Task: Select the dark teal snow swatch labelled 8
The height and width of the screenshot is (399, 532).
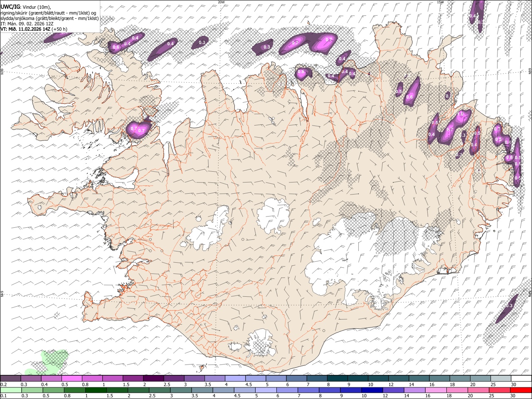Action: click(x=337, y=379)
